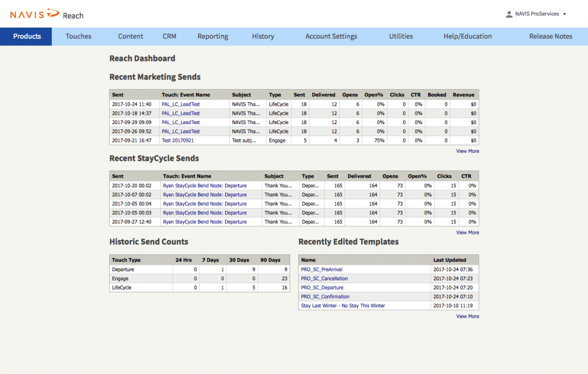The height and width of the screenshot is (374, 588).
Task: Open the PRO_SC_Cancellation template
Action: (x=324, y=278)
